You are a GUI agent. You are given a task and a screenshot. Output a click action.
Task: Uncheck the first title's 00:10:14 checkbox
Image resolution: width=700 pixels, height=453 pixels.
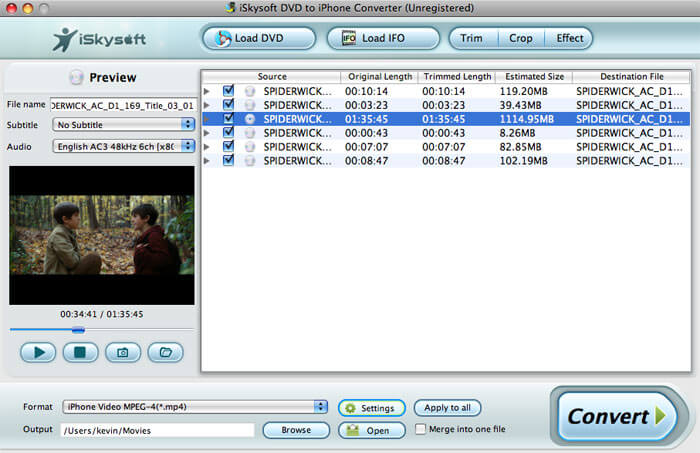point(229,91)
